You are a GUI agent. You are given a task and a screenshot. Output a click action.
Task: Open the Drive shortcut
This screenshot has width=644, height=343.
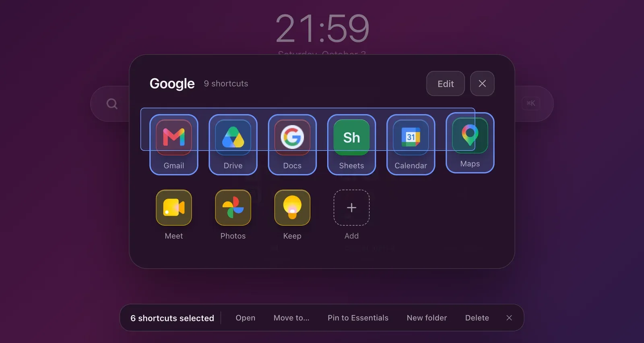233,145
